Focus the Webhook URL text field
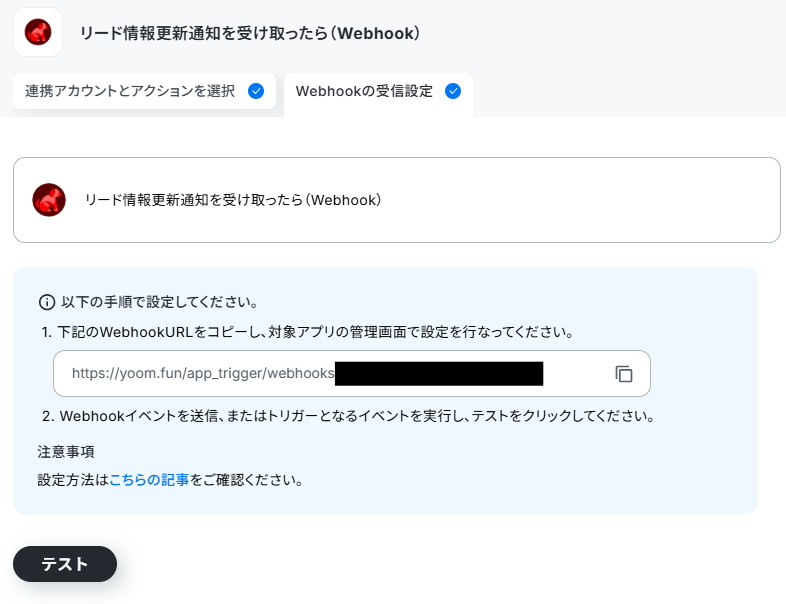The image size is (786, 604). click(x=352, y=373)
